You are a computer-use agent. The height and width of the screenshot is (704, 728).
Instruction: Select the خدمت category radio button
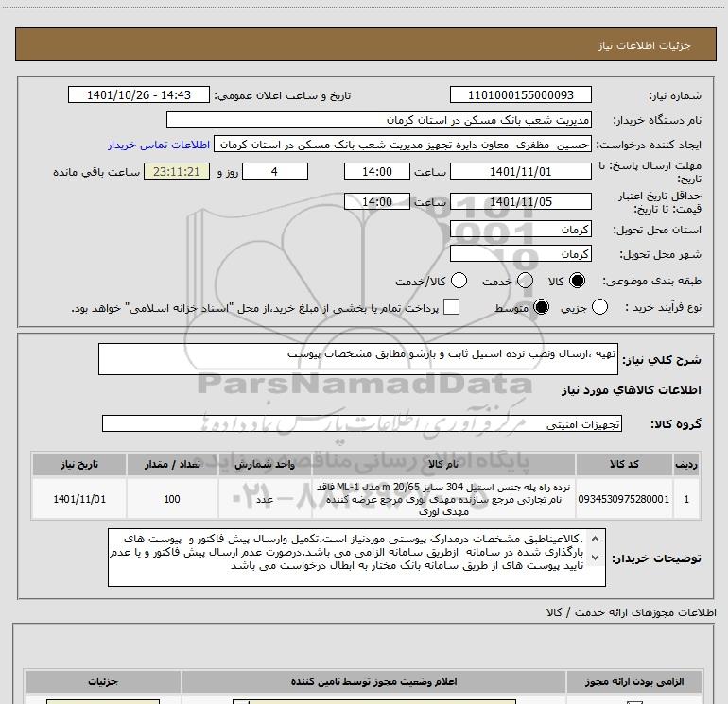click(525, 281)
